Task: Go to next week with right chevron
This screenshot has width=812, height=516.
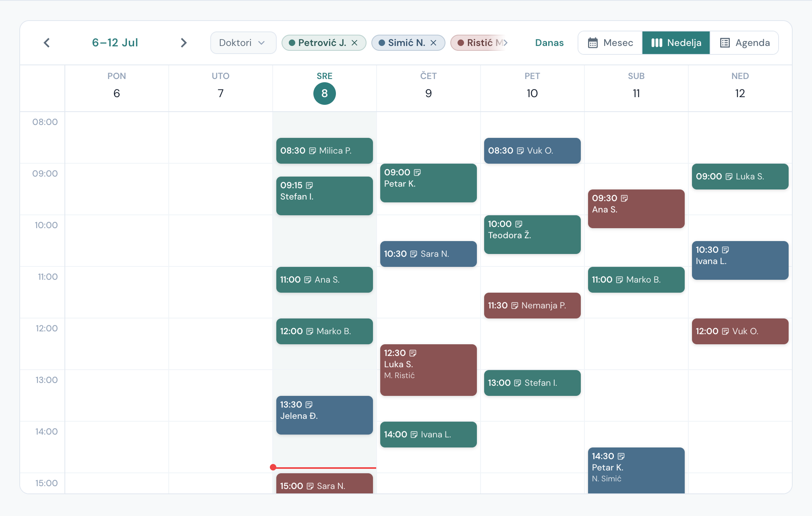Action: [184, 43]
